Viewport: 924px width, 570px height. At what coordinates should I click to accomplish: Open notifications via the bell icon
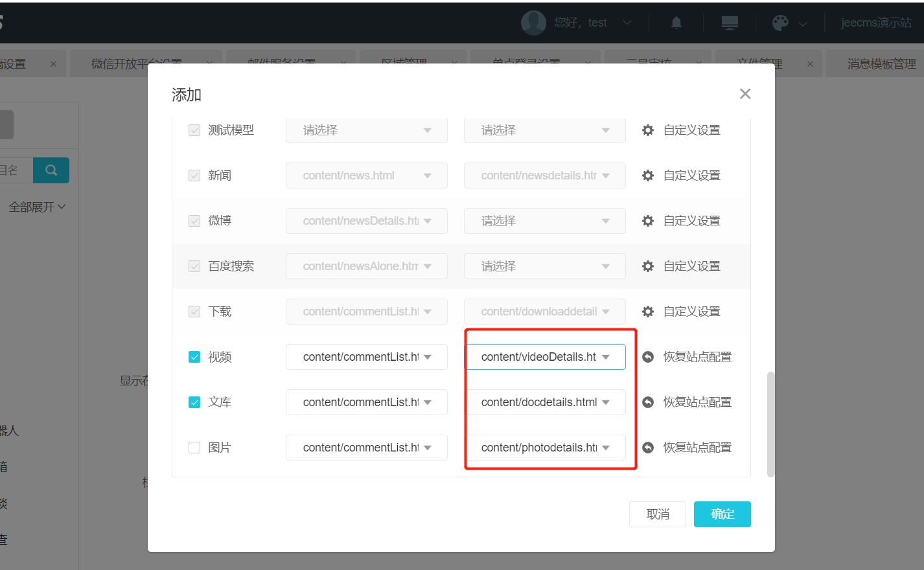pyautogui.click(x=676, y=23)
